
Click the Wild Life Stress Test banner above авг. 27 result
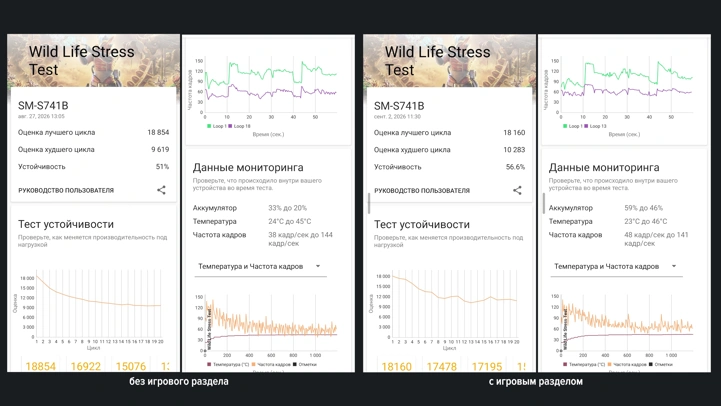pyautogui.click(x=93, y=60)
